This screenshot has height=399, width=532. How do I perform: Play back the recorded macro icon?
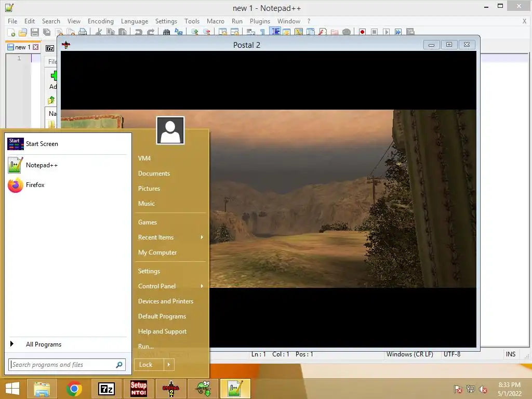pos(387,32)
